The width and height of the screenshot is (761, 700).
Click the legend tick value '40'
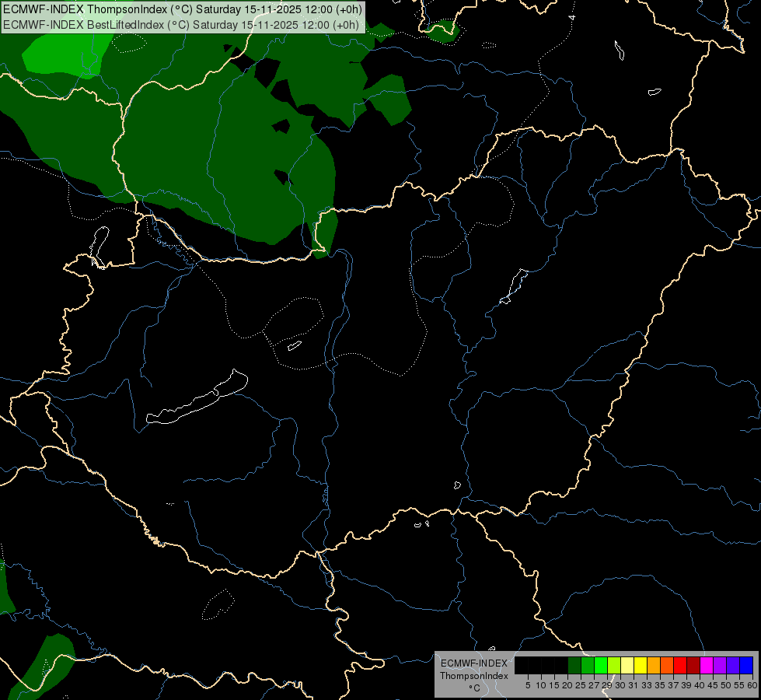pyautogui.click(x=700, y=685)
